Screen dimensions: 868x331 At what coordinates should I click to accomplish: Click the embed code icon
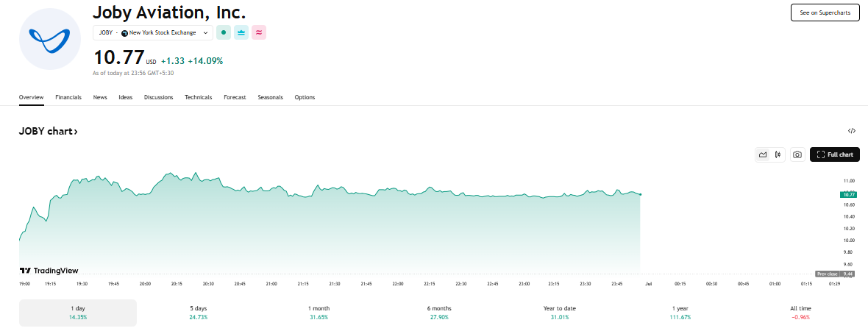click(x=851, y=131)
